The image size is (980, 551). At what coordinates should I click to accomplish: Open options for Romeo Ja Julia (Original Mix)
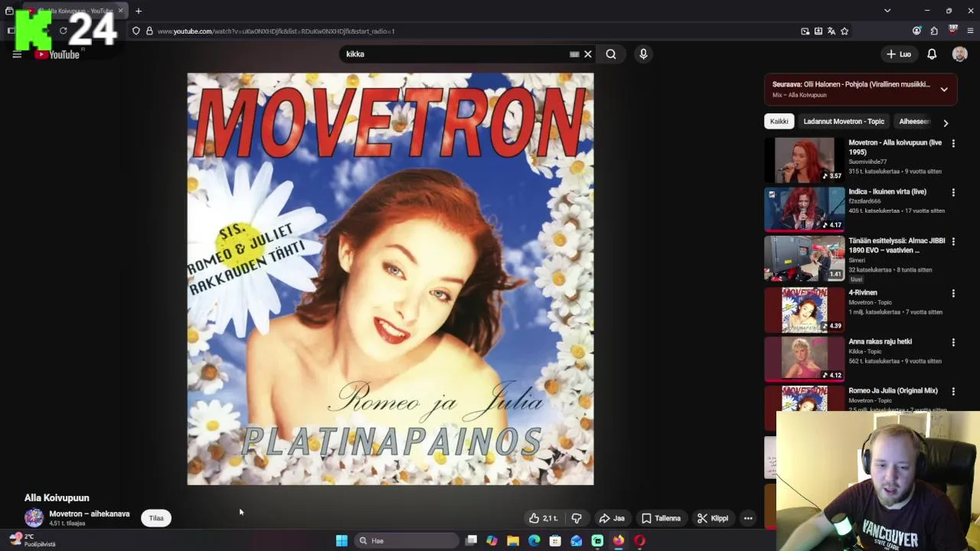tap(953, 391)
